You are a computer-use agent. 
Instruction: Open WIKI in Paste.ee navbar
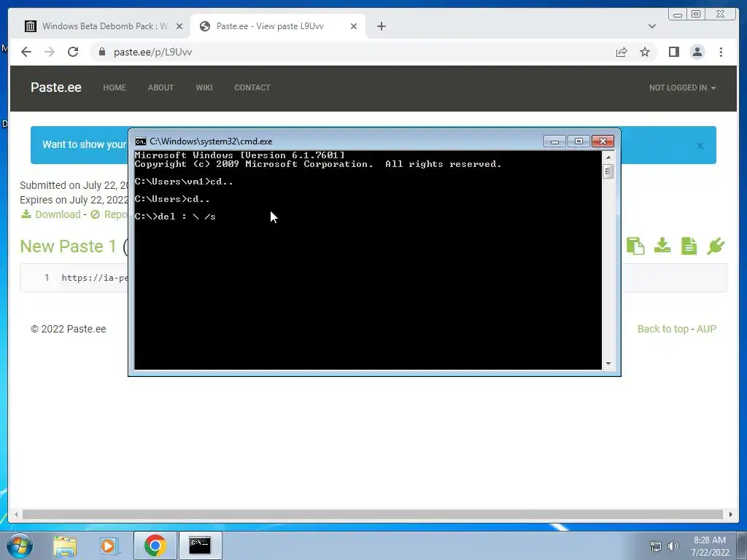[204, 87]
